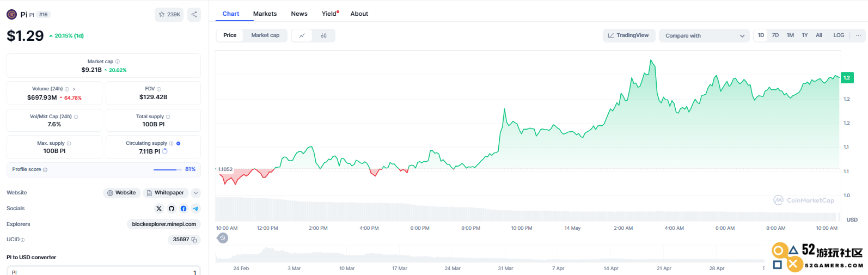Screen dimensions: 868x275
Task: Click the PI amount converter input field
Action: click(103, 271)
